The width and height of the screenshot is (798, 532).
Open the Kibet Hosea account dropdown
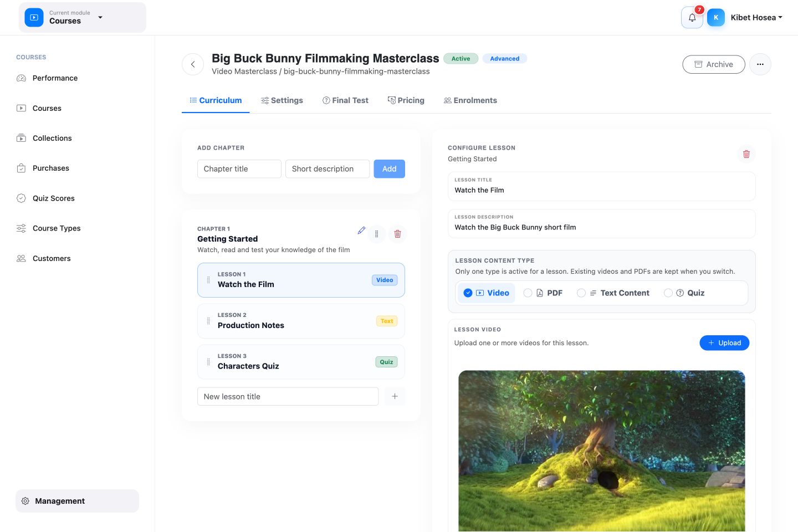point(756,18)
